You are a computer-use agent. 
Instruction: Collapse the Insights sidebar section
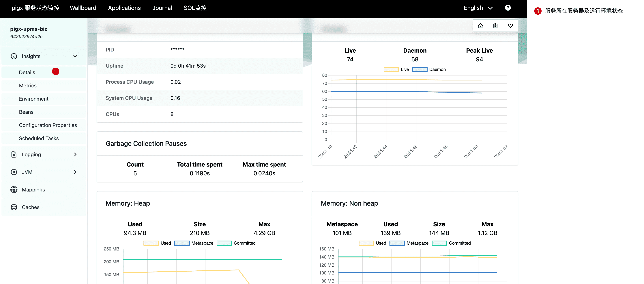point(75,56)
